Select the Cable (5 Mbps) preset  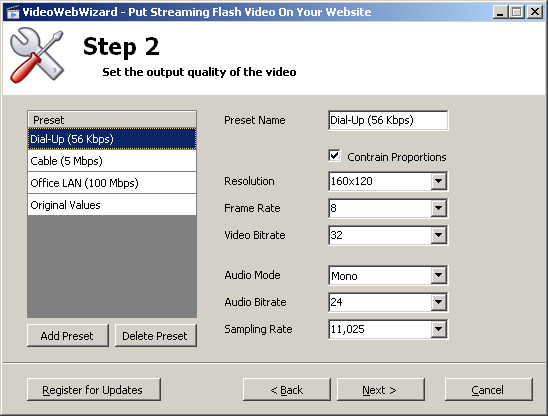(112, 161)
